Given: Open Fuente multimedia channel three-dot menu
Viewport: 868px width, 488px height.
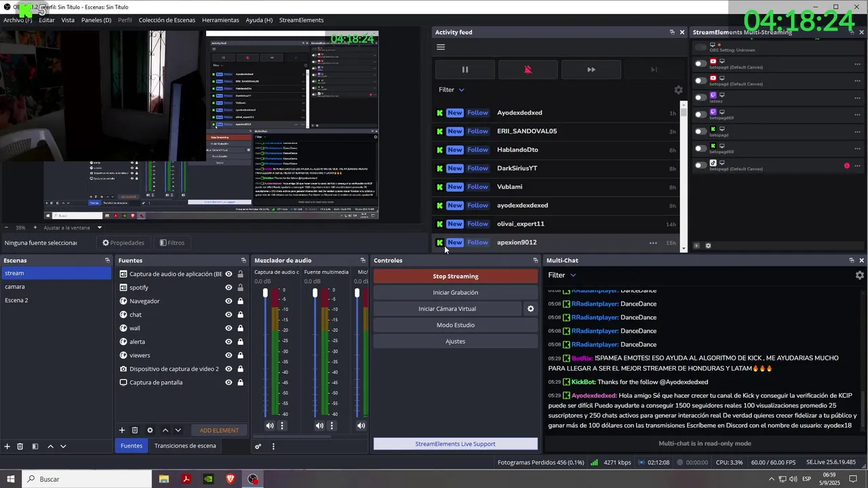Looking at the screenshot, I should (x=332, y=426).
